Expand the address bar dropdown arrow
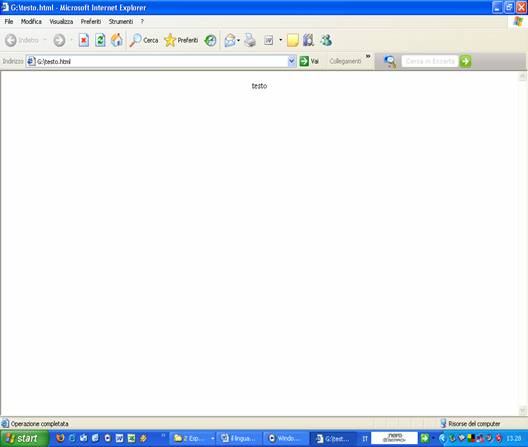The height and width of the screenshot is (447, 528). coord(292,61)
